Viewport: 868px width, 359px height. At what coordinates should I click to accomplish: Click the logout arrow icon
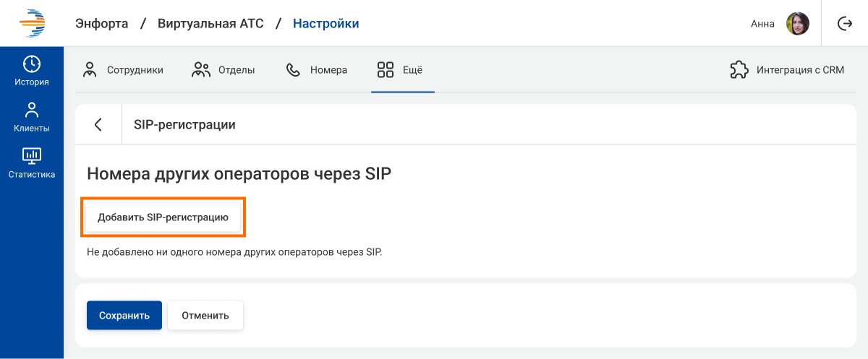[x=844, y=24]
